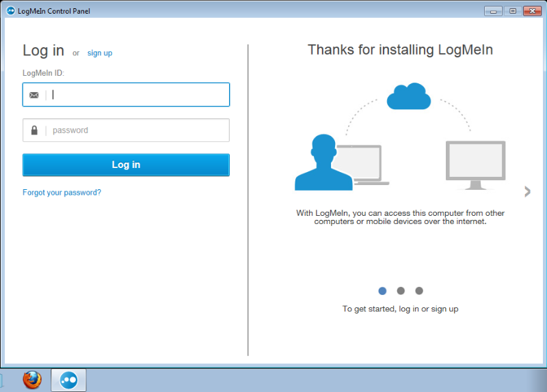Open Firefox from the taskbar

point(31,380)
